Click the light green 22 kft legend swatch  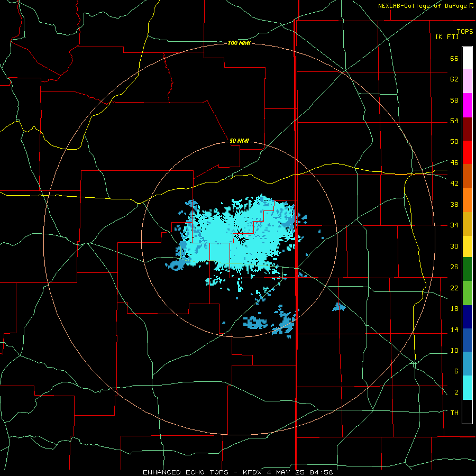pyautogui.click(x=467, y=293)
